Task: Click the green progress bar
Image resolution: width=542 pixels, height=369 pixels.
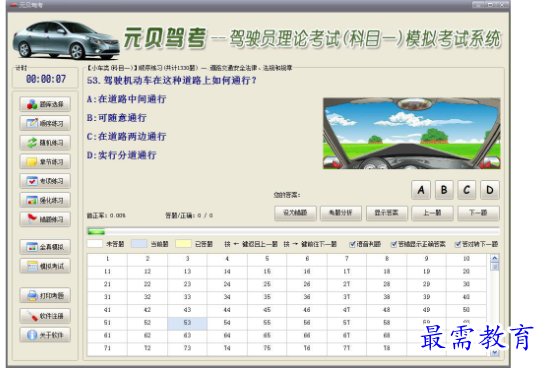Action: pyautogui.click(x=96, y=231)
